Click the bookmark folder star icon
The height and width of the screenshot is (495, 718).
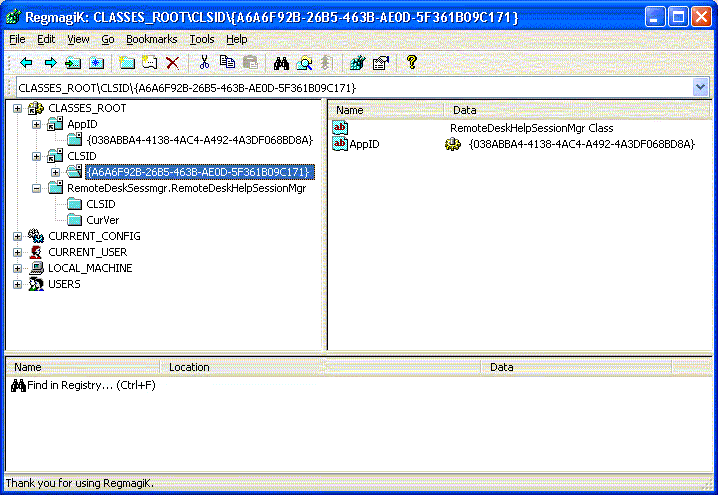[96, 62]
